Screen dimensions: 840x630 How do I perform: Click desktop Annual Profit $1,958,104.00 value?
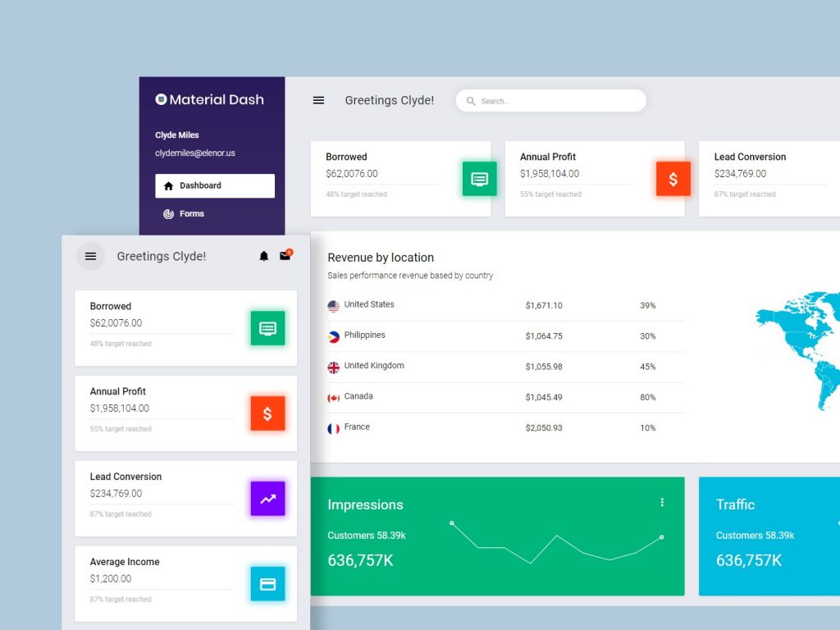pyautogui.click(x=549, y=174)
